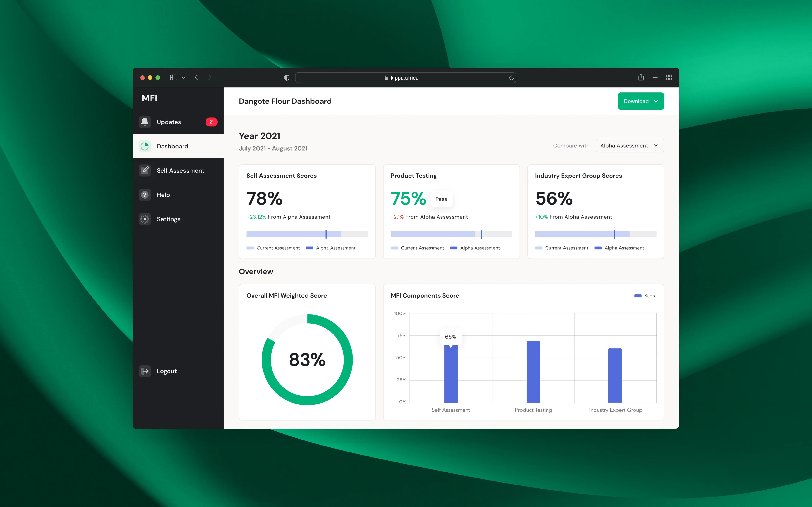Click the Dashboard pie chart icon

pyautogui.click(x=145, y=146)
